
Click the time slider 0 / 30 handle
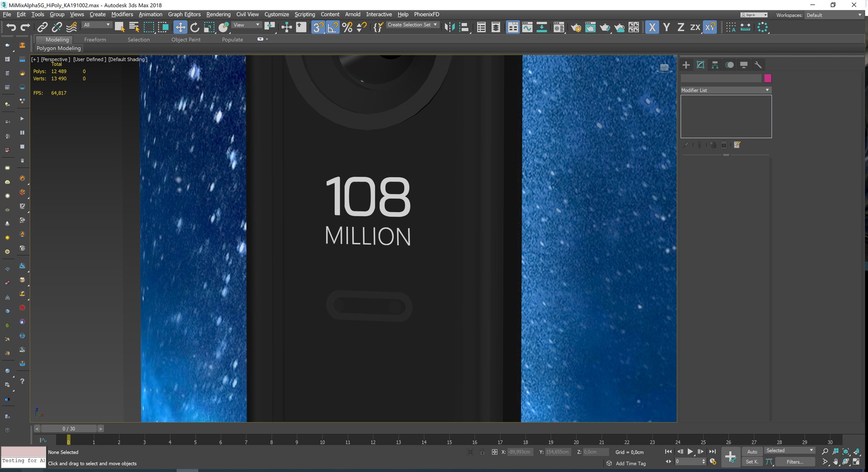tap(69, 429)
